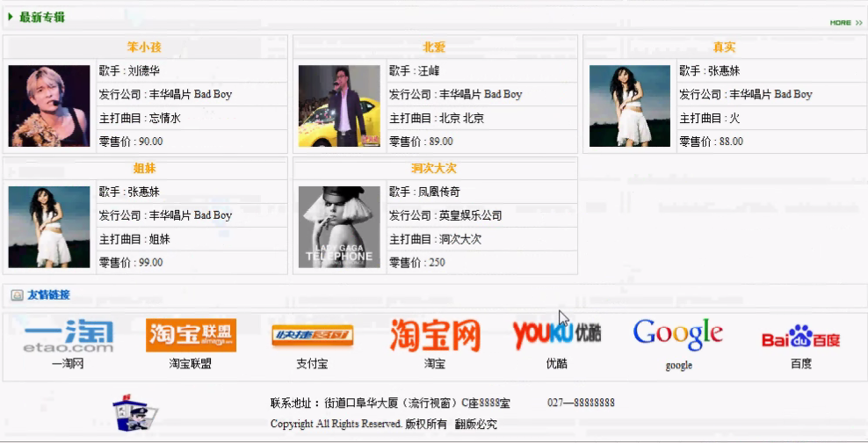The height and width of the screenshot is (443, 868).
Task: Open album title 北爱
Action: tap(434, 47)
